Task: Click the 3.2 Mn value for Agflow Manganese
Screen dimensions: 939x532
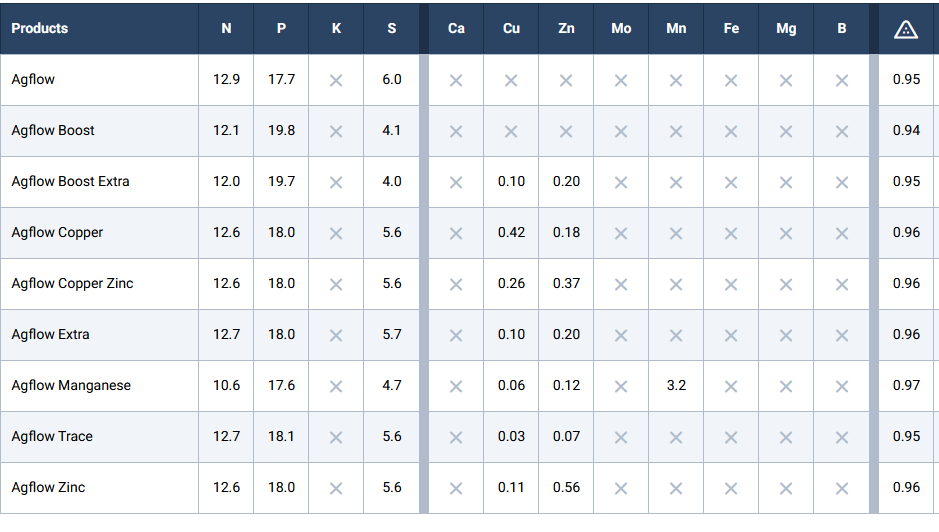Action: (x=676, y=386)
